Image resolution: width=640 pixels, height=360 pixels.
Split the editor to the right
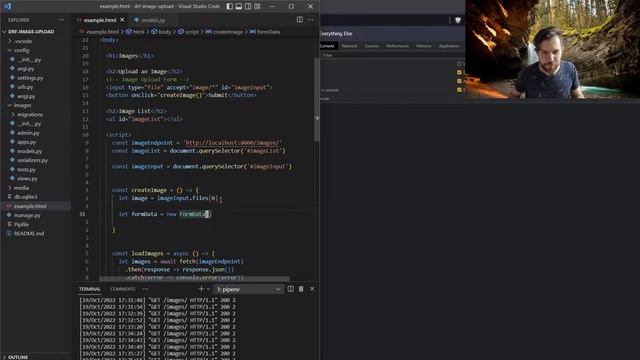[x=300, y=20]
